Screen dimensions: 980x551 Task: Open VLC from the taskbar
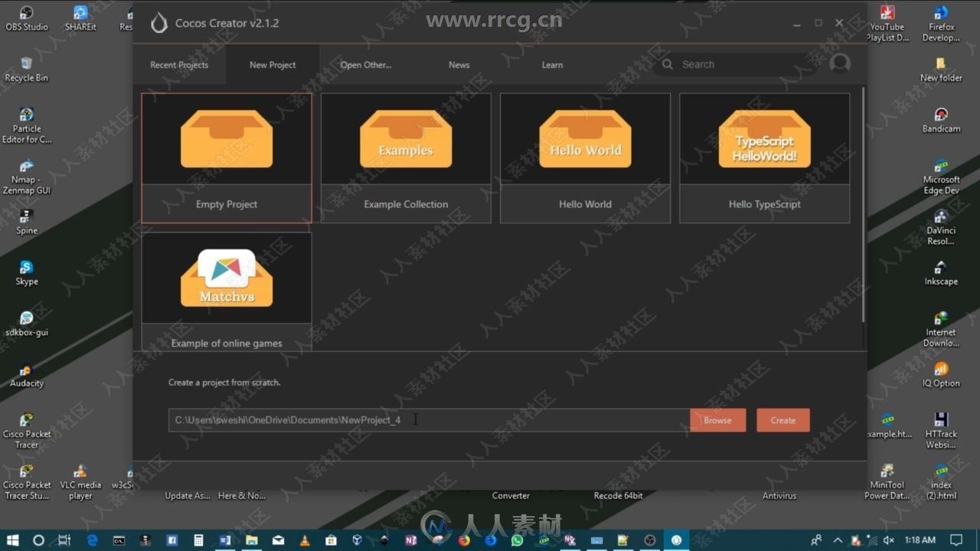click(304, 540)
